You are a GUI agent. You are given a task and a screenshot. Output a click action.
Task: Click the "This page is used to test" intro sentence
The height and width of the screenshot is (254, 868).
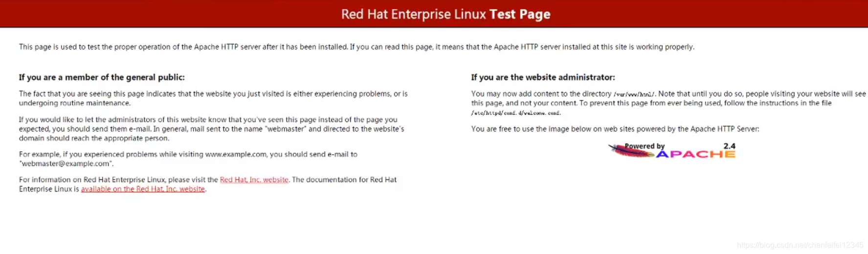pos(356,47)
